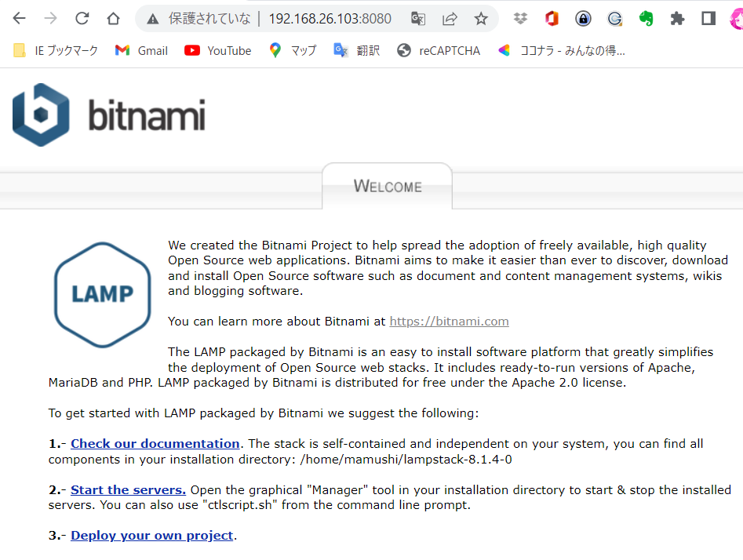Click the browser back arrow
The height and width of the screenshot is (560, 743).
[19, 18]
